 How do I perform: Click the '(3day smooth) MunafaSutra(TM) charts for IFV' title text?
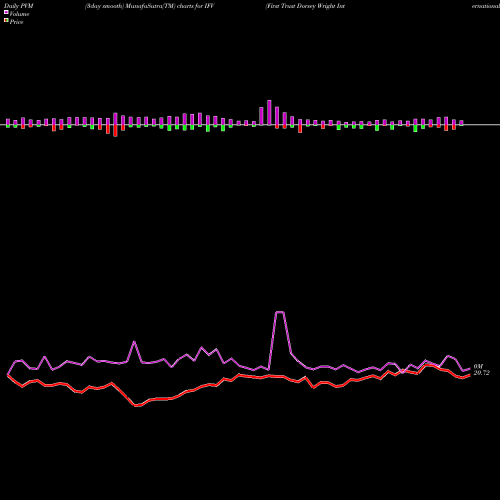pos(150,6)
